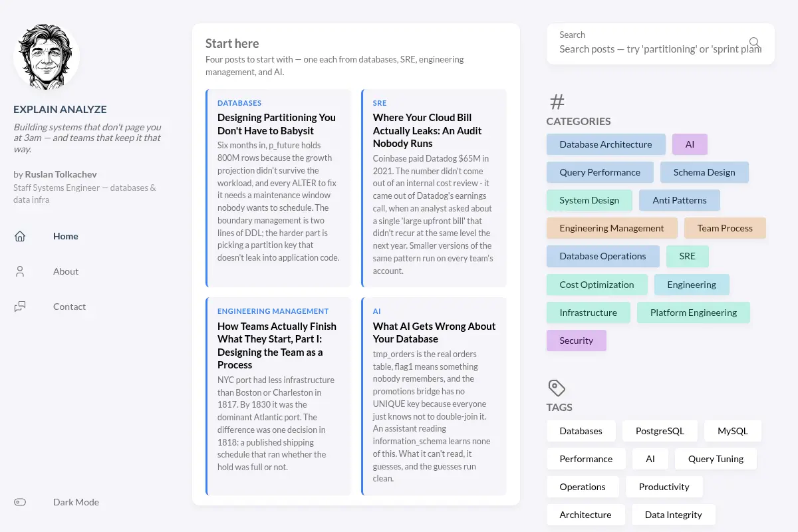Open 'Designing Partitioning You Don't Have to Babysit'
The width and height of the screenshot is (798, 532).
[x=277, y=124]
